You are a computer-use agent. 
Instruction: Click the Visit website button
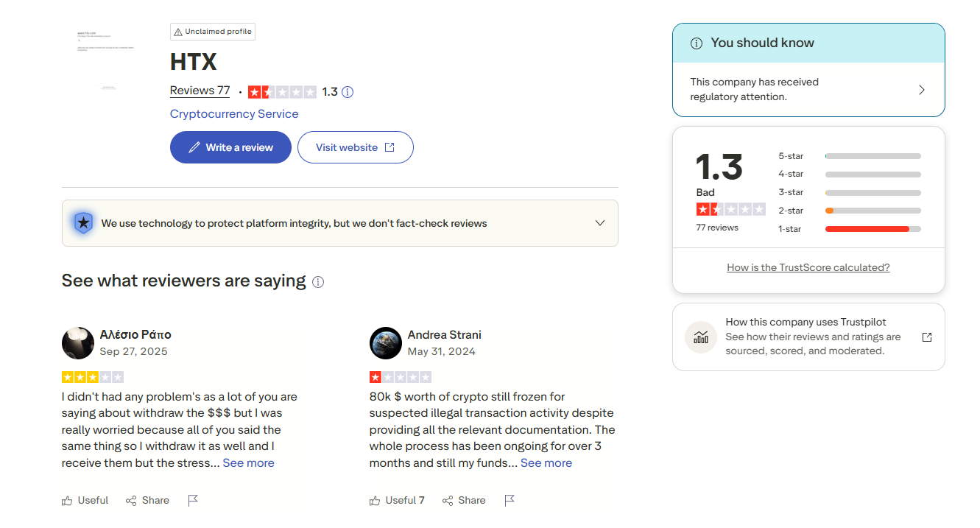pos(356,147)
